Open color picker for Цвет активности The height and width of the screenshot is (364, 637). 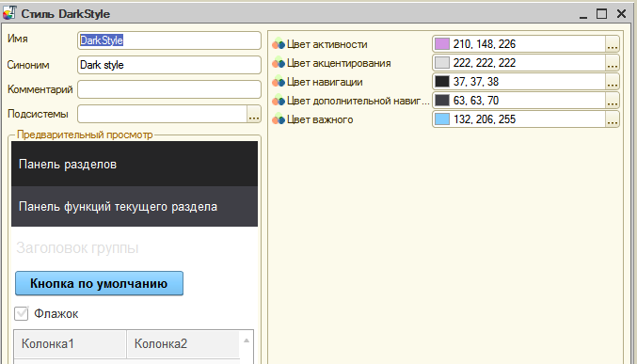pos(613,44)
